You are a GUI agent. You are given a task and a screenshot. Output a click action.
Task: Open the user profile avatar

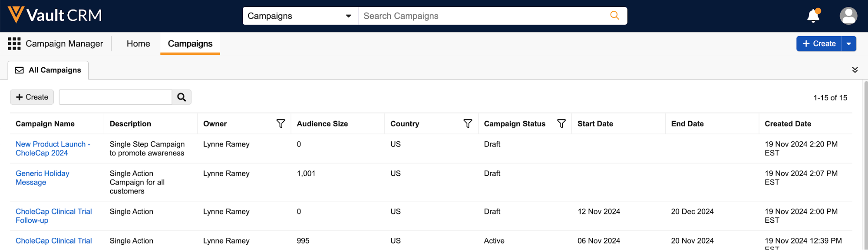848,16
